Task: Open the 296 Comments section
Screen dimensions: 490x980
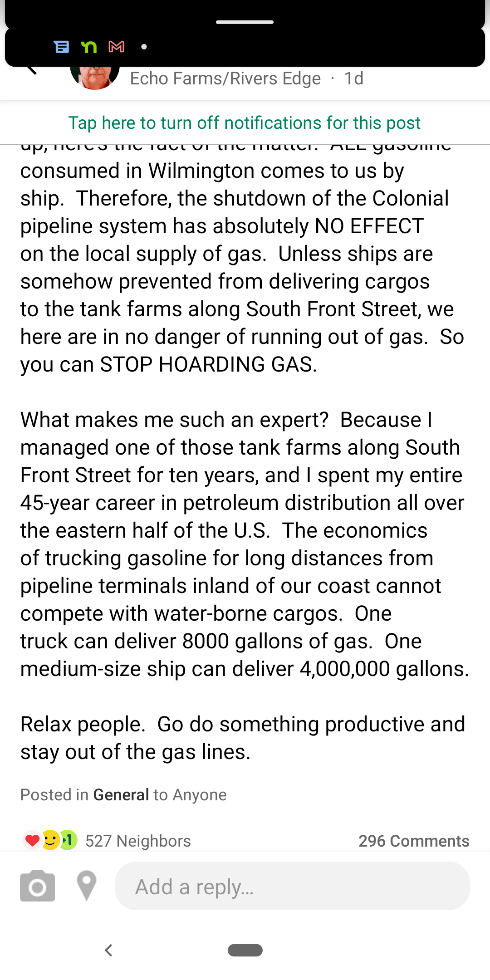Action: click(x=414, y=841)
